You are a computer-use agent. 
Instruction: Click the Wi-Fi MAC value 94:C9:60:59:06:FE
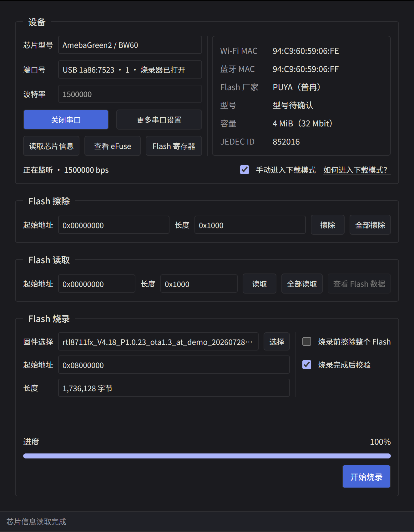click(306, 51)
